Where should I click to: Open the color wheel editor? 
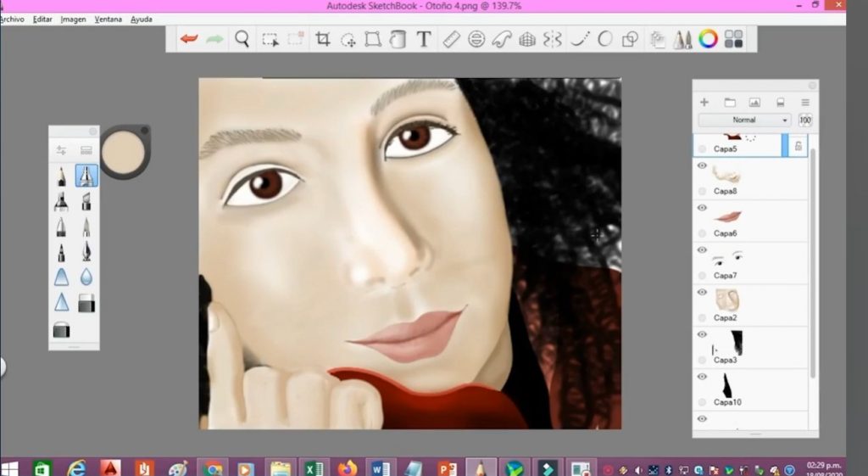pos(708,39)
